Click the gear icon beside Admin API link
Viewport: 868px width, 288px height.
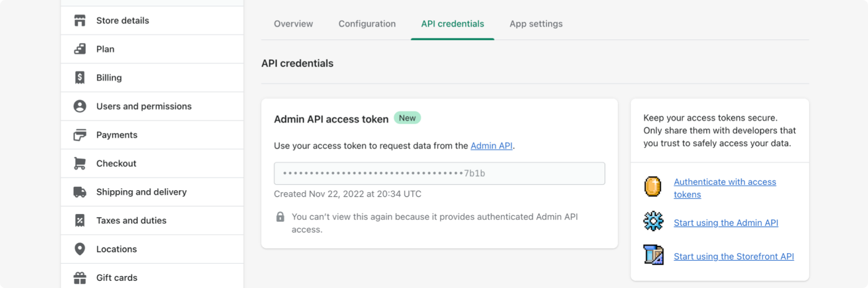pyautogui.click(x=653, y=221)
